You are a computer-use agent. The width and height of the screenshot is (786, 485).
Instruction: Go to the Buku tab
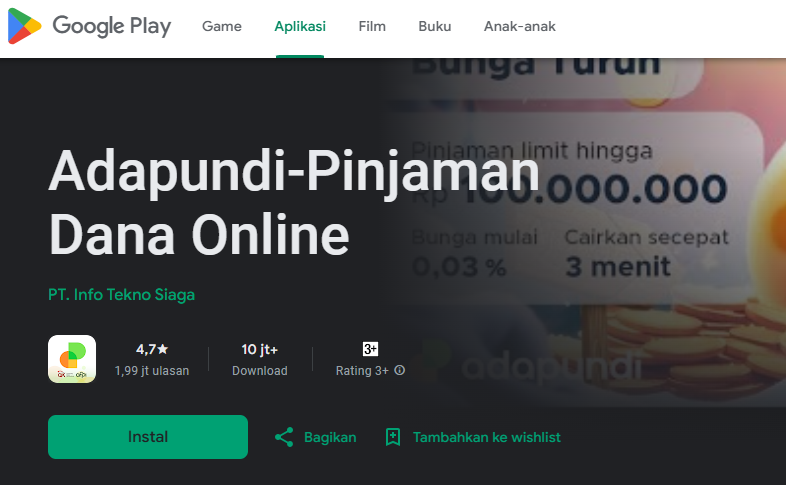click(x=435, y=26)
